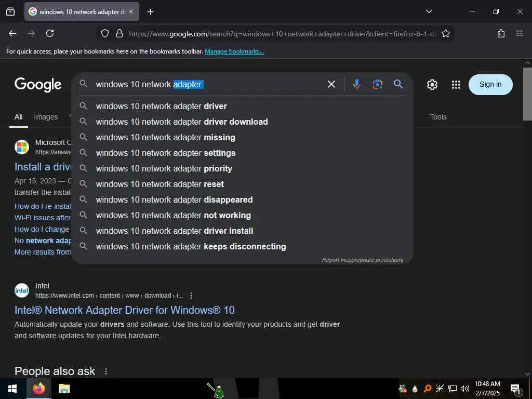Expand the list all tabs chevron

(429, 11)
